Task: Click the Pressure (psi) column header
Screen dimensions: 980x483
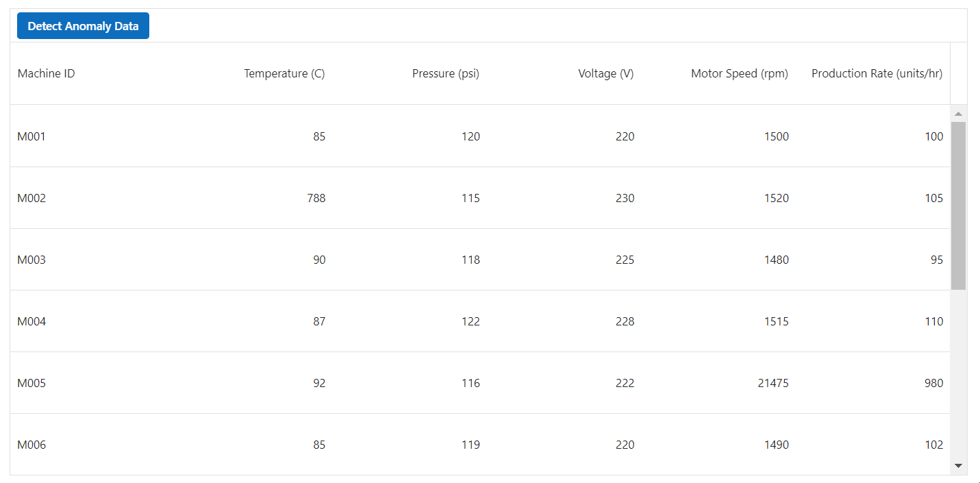Action: [x=445, y=73]
